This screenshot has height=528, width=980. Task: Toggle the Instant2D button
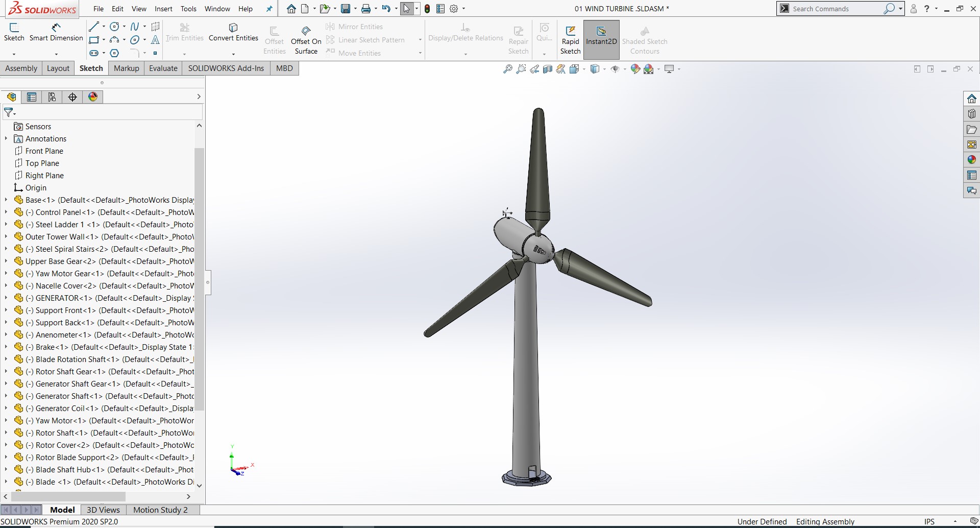pos(601,39)
